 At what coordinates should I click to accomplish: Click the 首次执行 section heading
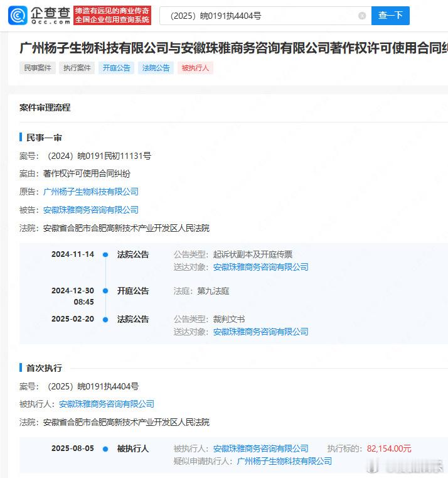click(x=44, y=368)
